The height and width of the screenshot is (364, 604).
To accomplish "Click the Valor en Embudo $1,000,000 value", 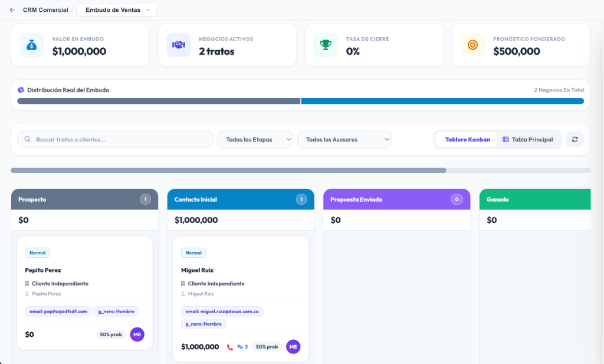I will click(79, 51).
